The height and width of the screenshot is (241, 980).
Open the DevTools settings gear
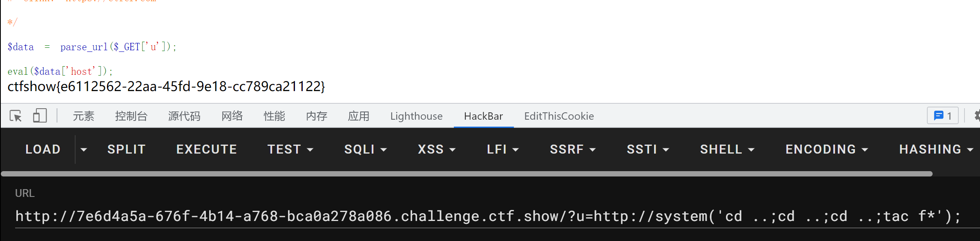[x=977, y=116]
